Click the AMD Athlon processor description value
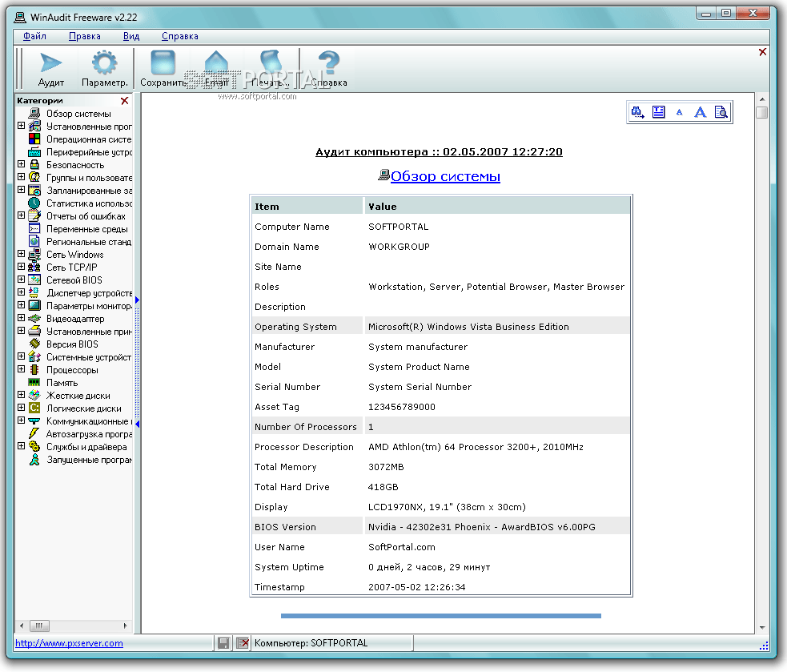The height and width of the screenshot is (672, 787). [476, 447]
